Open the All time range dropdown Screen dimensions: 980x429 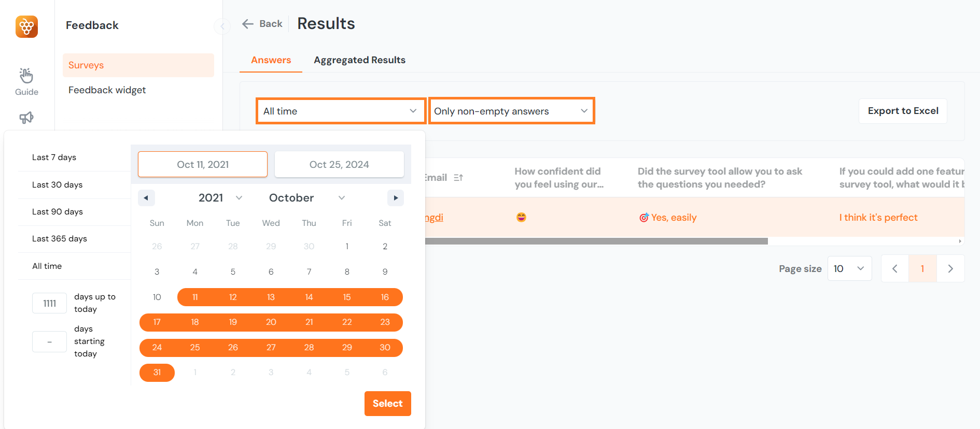pos(341,111)
